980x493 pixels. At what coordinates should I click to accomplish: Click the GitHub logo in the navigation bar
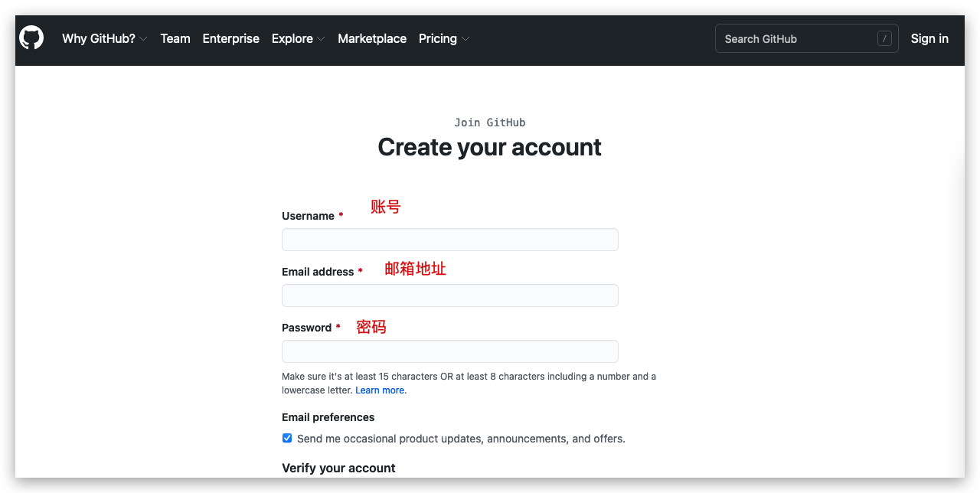click(x=31, y=37)
